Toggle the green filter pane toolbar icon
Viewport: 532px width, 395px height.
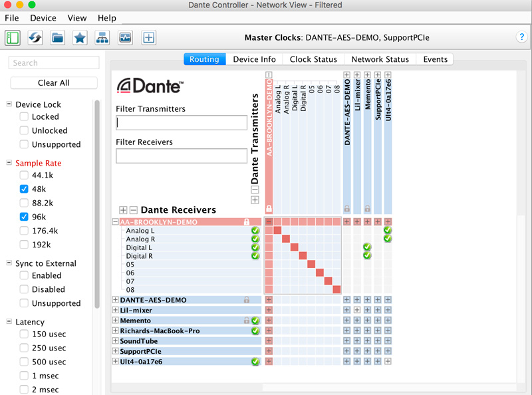[13, 38]
